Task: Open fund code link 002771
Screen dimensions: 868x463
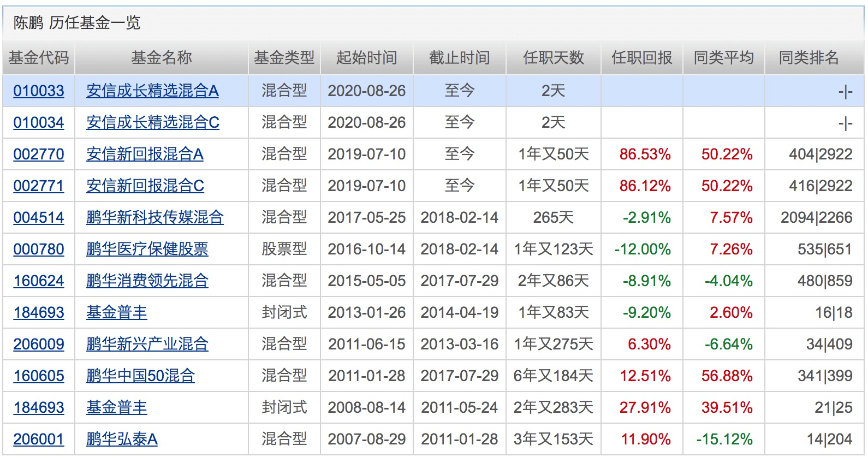Action: point(39,186)
